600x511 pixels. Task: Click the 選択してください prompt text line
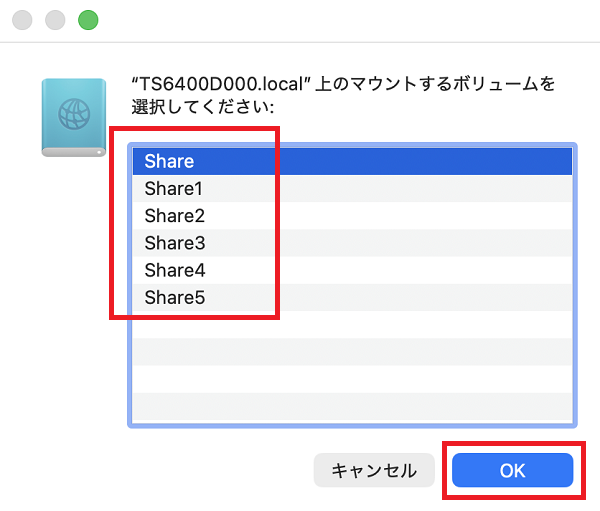[x=210, y=105]
